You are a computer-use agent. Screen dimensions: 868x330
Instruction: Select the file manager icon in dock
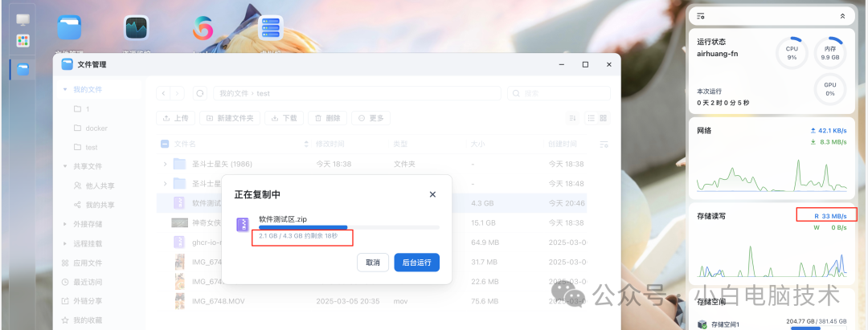pos(23,70)
